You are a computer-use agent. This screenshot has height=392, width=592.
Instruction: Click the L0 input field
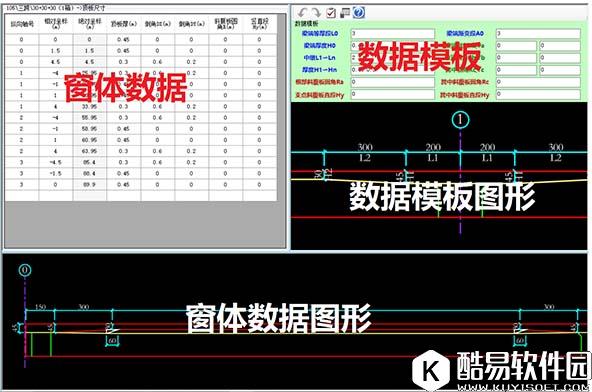point(393,34)
